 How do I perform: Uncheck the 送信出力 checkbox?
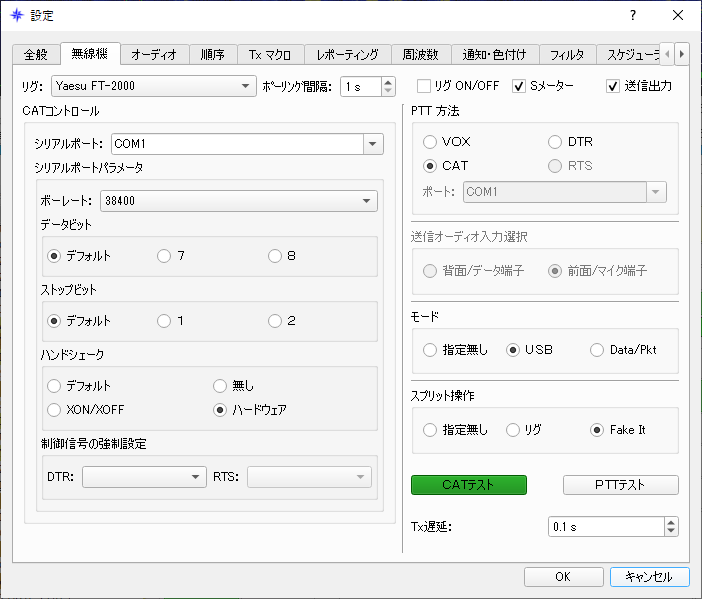coord(613,86)
